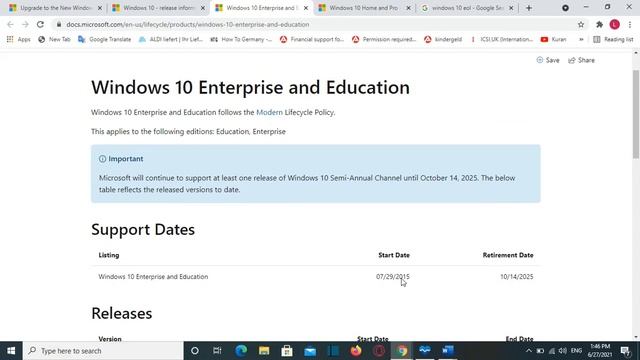Open the Financial support bookmark
640x360 pixels.
coord(312,39)
